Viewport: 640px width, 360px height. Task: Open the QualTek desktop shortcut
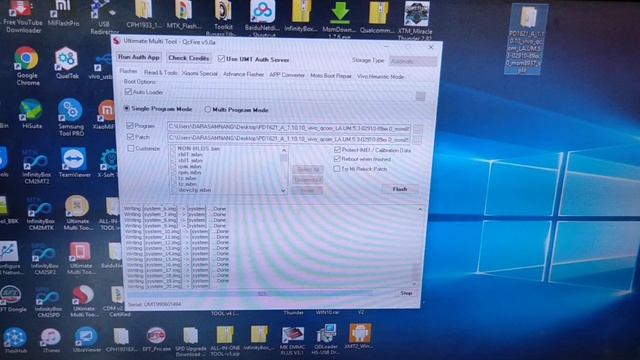(x=67, y=63)
